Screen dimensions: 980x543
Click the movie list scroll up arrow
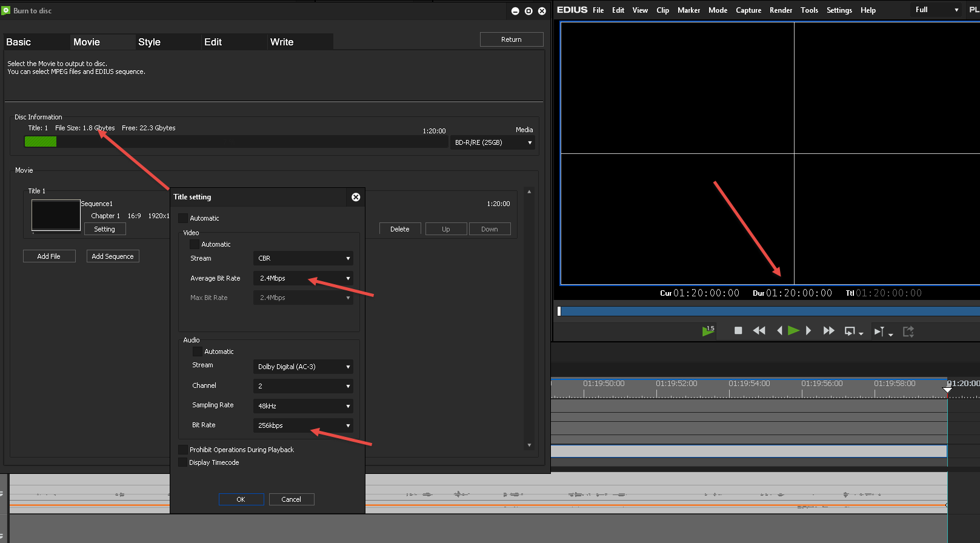[529, 192]
